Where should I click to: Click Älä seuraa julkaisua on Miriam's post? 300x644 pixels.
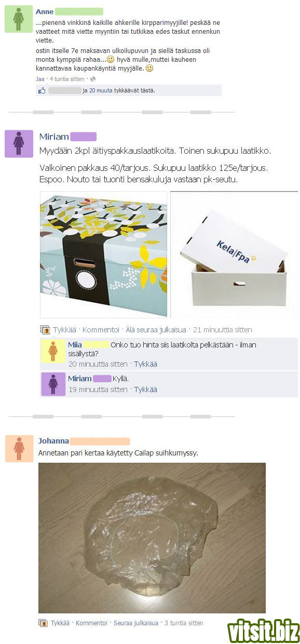pyautogui.click(x=156, y=330)
